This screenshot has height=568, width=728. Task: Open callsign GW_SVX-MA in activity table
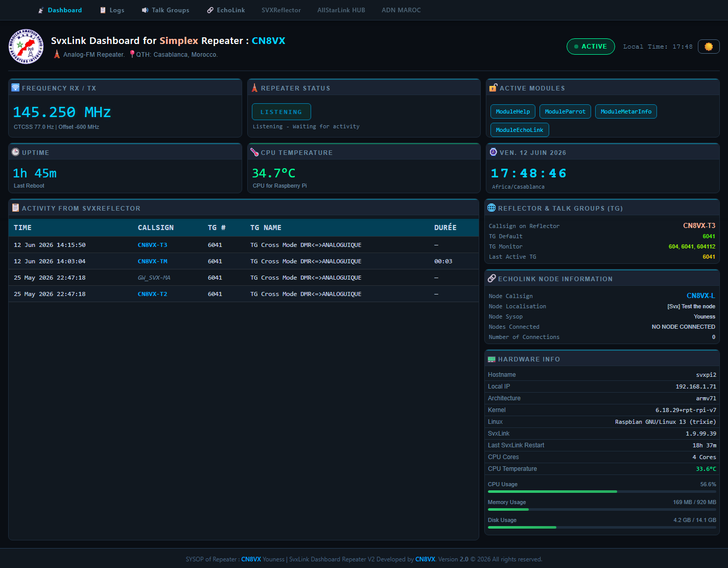pos(154,278)
